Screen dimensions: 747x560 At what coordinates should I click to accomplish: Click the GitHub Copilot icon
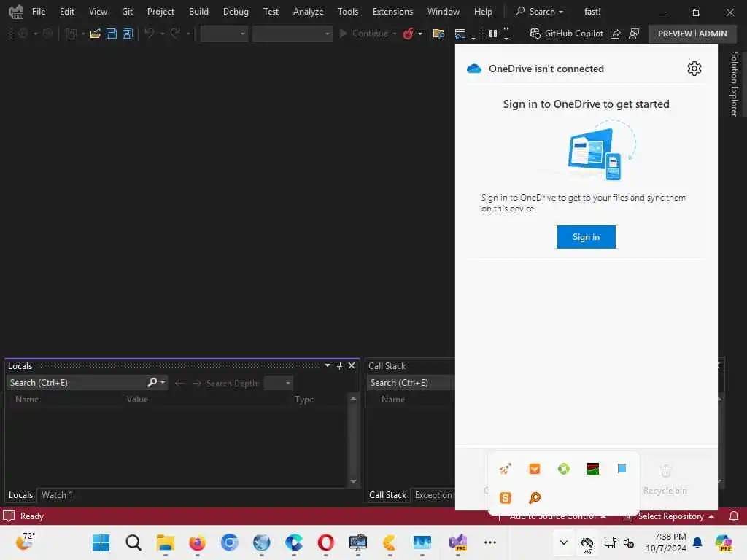coord(535,34)
